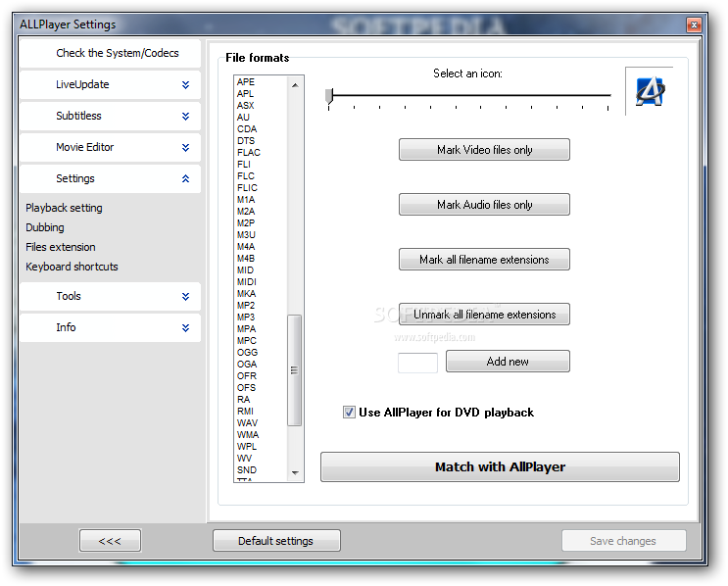
Task: Expand the LiveUpdate section chevron
Action: pos(186,84)
